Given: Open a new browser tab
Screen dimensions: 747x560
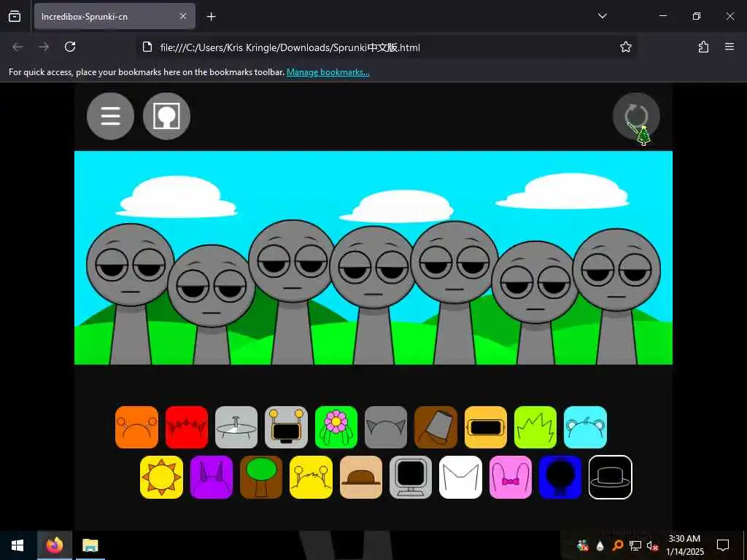Looking at the screenshot, I should pyautogui.click(x=211, y=17).
